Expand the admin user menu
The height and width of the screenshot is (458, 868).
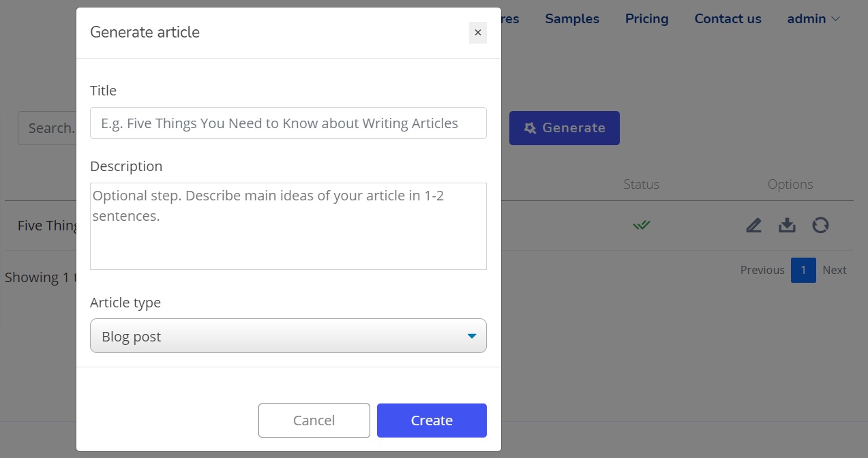pos(813,19)
